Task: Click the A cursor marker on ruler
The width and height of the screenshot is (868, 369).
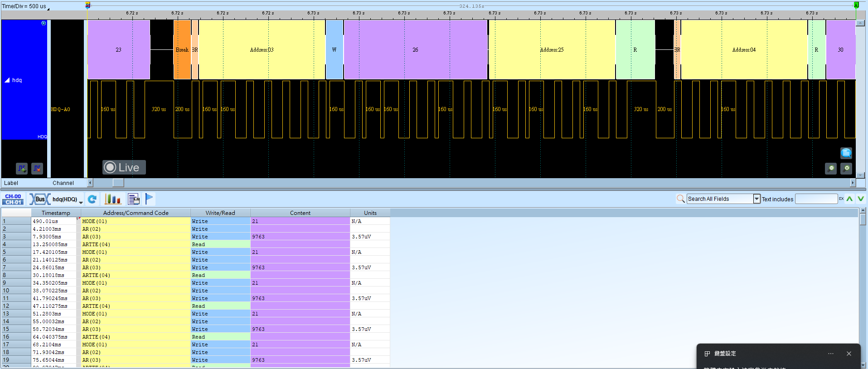Action: click(856, 5)
